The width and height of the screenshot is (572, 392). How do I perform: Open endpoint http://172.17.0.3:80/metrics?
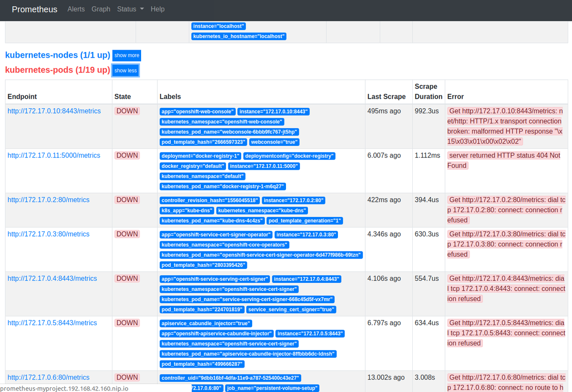coord(49,234)
